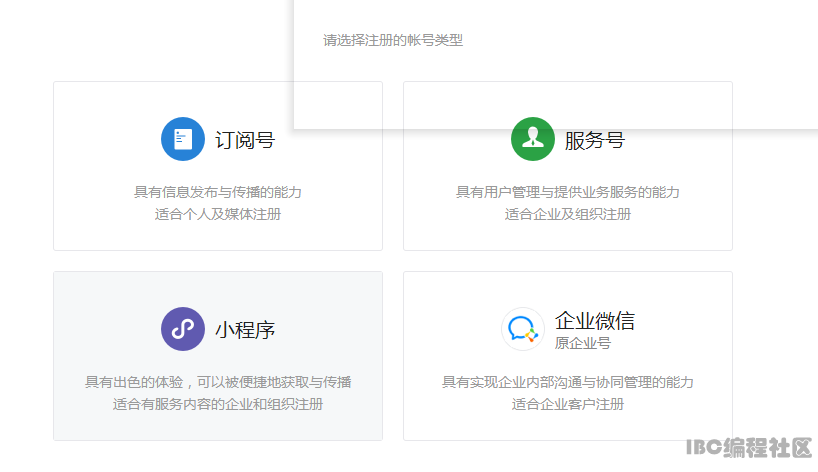Select the 服务号 account type title
The height and width of the screenshot is (472, 818).
click(595, 140)
